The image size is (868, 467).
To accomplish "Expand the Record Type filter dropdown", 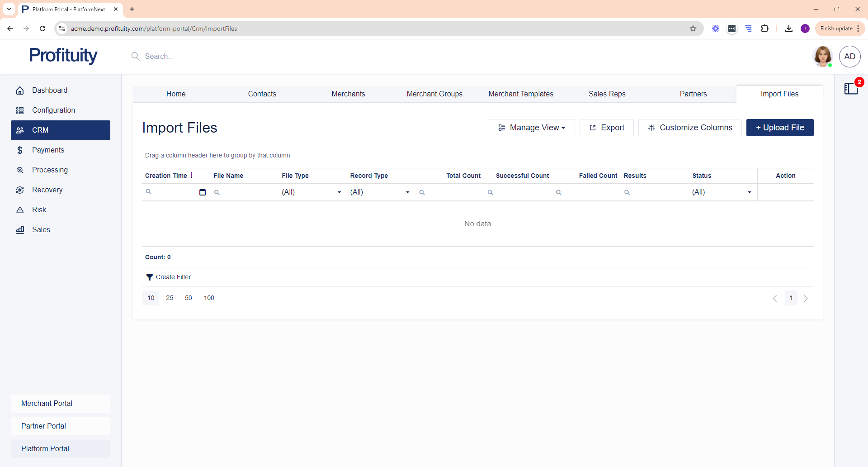I will pyautogui.click(x=407, y=192).
